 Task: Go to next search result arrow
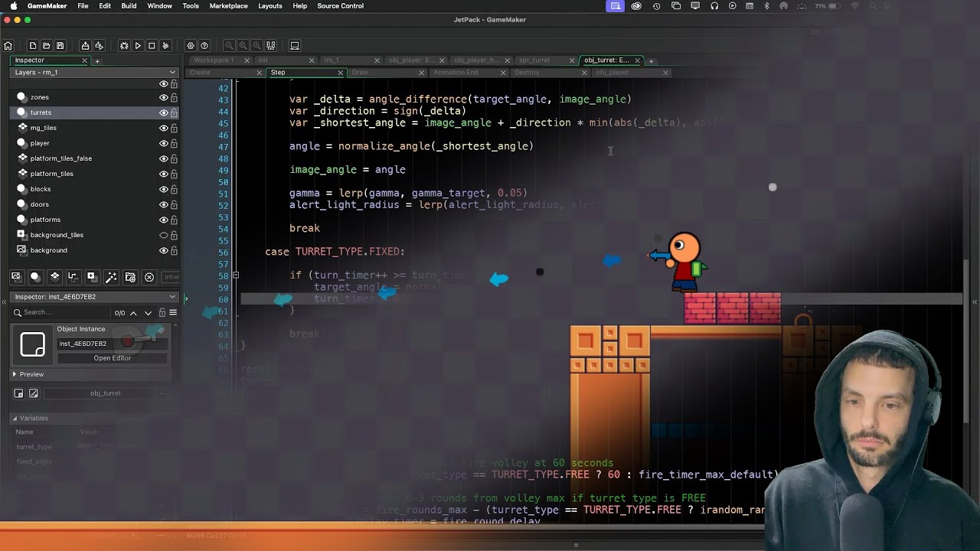pos(148,313)
